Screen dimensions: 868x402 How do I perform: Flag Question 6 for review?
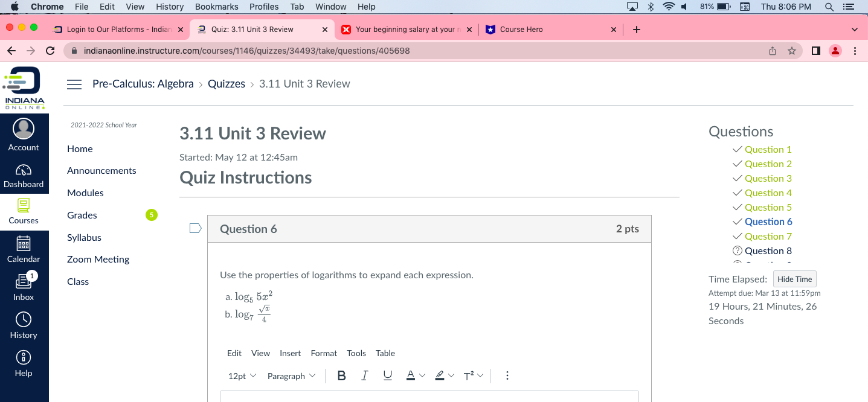194,228
